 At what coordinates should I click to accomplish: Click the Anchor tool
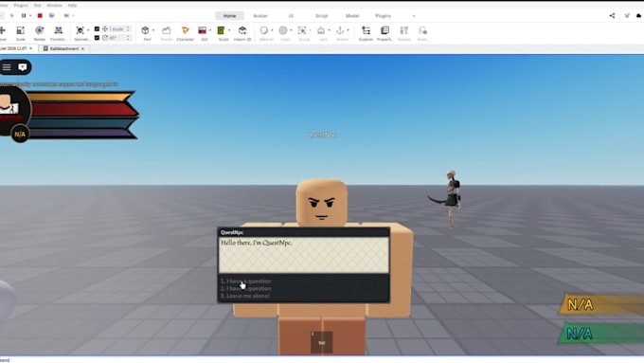pyautogui.click(x=341, y=33)
